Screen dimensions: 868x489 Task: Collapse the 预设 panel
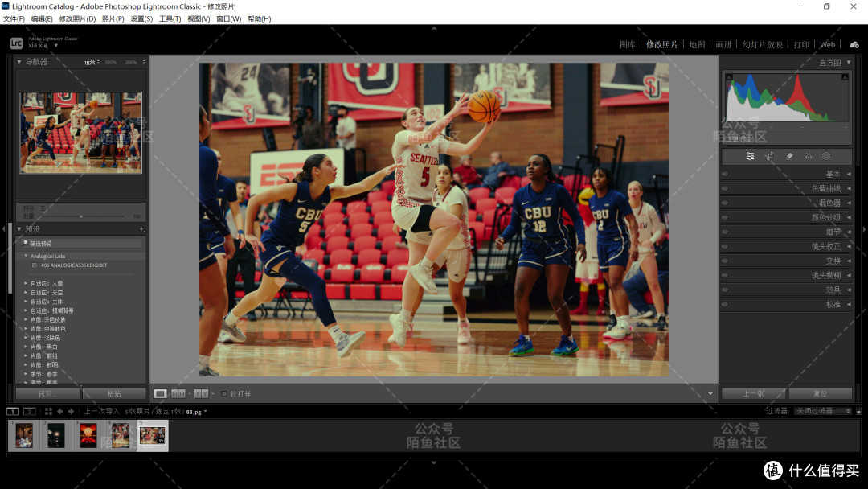point(19,228)
